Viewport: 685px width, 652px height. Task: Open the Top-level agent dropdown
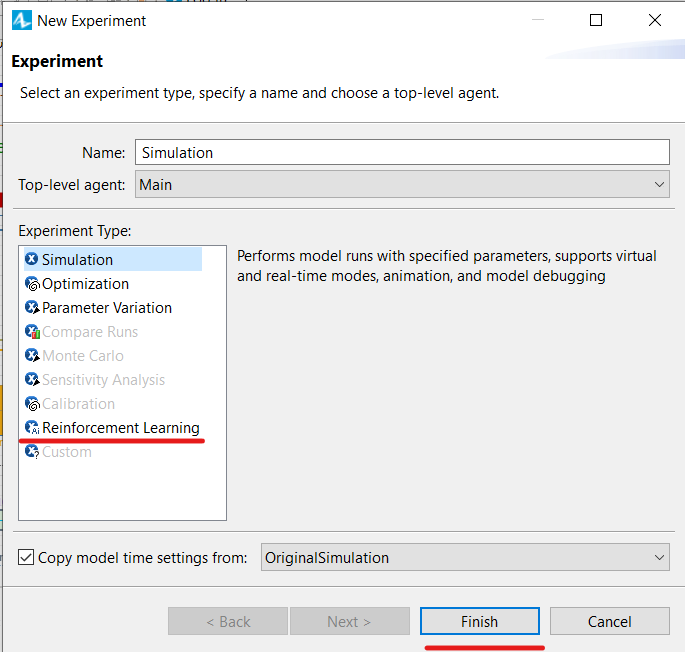point(402,184)
